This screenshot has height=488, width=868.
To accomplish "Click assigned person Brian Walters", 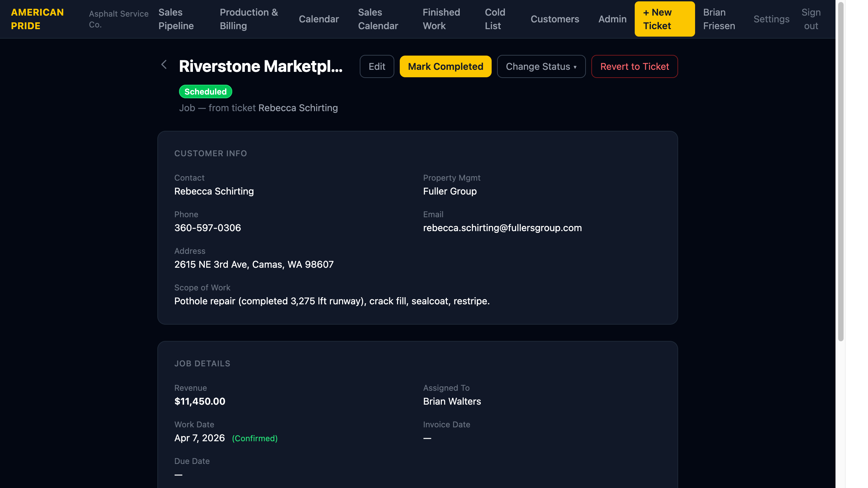I will pyautogui.click(x=452, y=401).
